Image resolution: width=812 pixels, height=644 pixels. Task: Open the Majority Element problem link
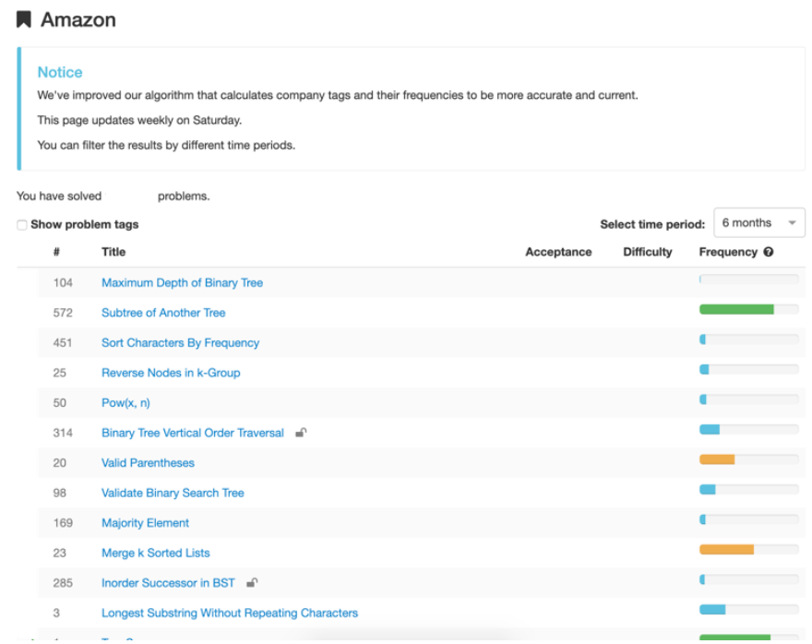click(x=145, y=523)
